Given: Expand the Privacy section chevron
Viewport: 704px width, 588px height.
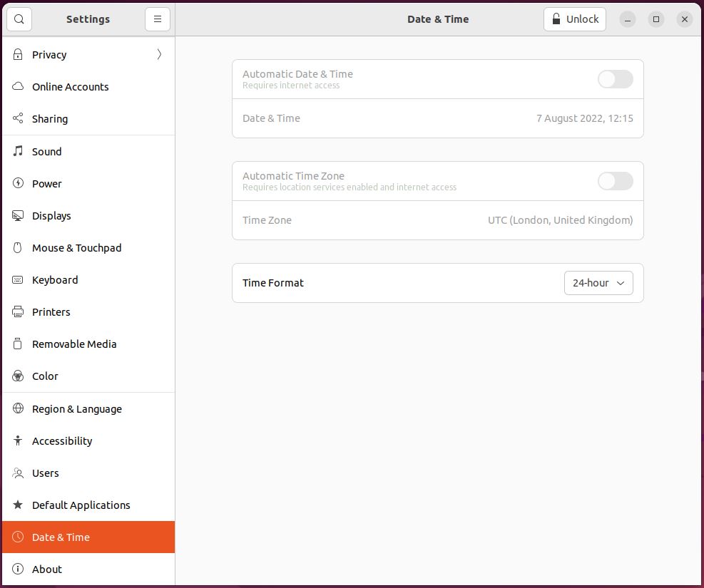Looking at the screenshot, I should (x=159, y=54).
